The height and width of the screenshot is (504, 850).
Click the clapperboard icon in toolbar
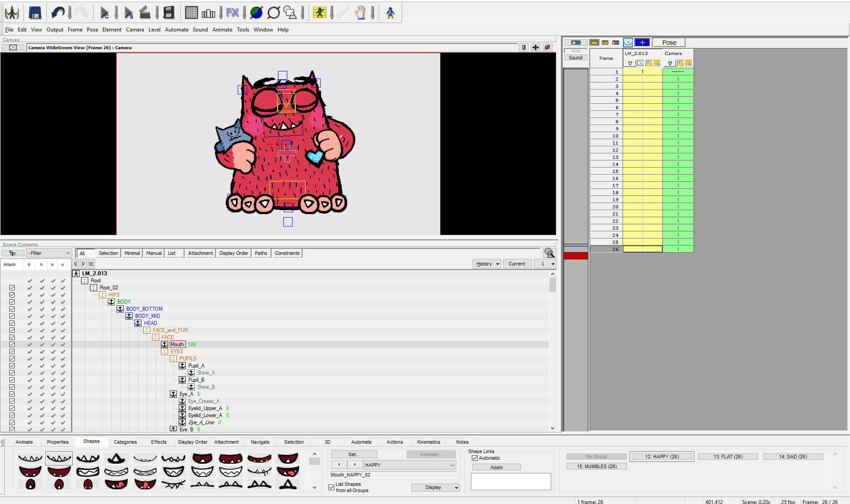point(145,13)
